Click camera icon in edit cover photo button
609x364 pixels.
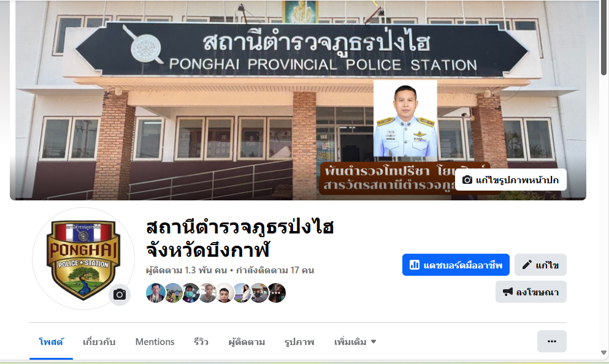(467, 180)
